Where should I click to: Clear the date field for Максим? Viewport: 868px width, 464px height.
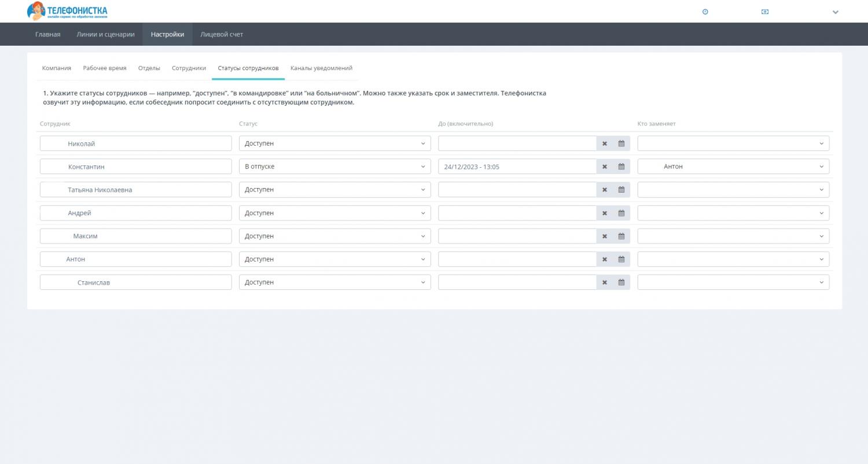[604, 236]
